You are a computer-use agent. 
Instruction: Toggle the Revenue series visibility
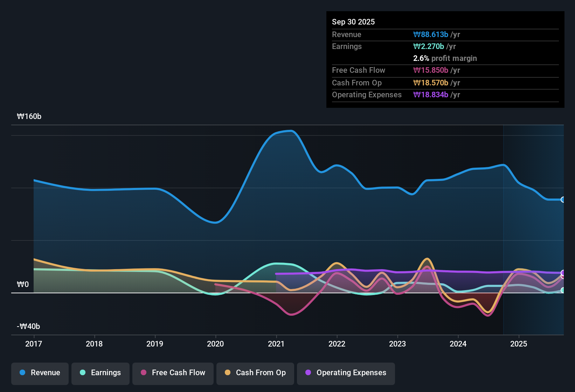pos(40,373)
